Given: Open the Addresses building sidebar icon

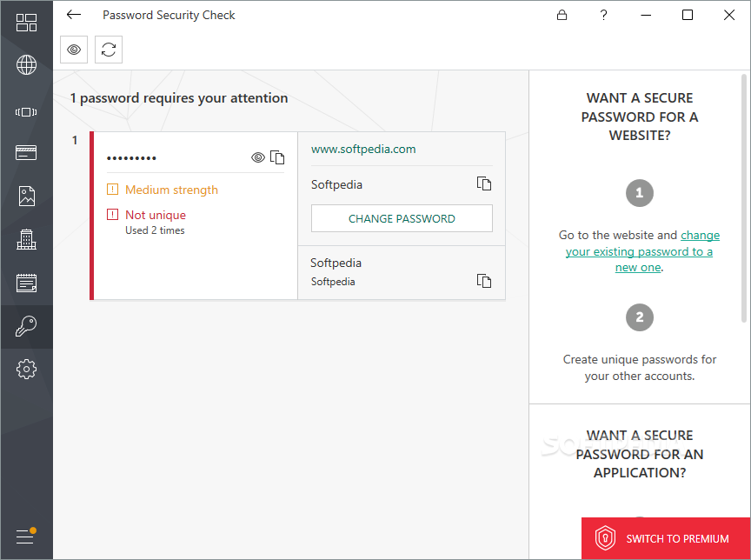Looking at the screenshot, I should click(x=26, y=239).
